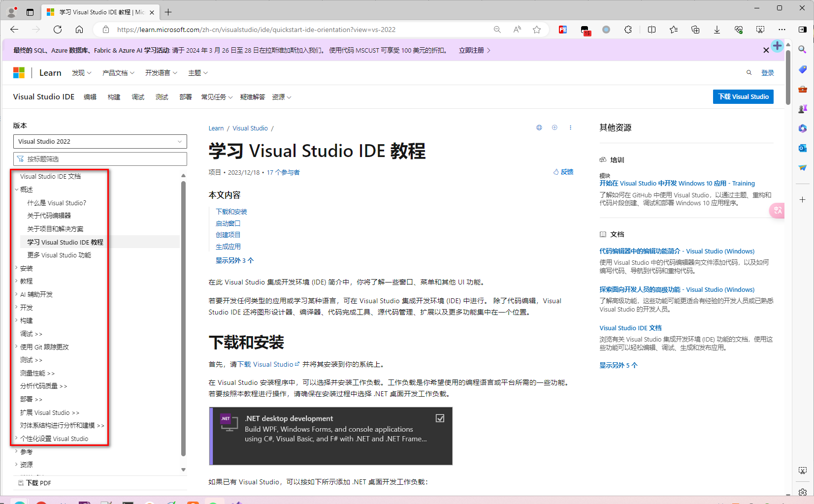Open more actions for the article
The width and height of the screenshot is (814, 504).
[571, 127]
